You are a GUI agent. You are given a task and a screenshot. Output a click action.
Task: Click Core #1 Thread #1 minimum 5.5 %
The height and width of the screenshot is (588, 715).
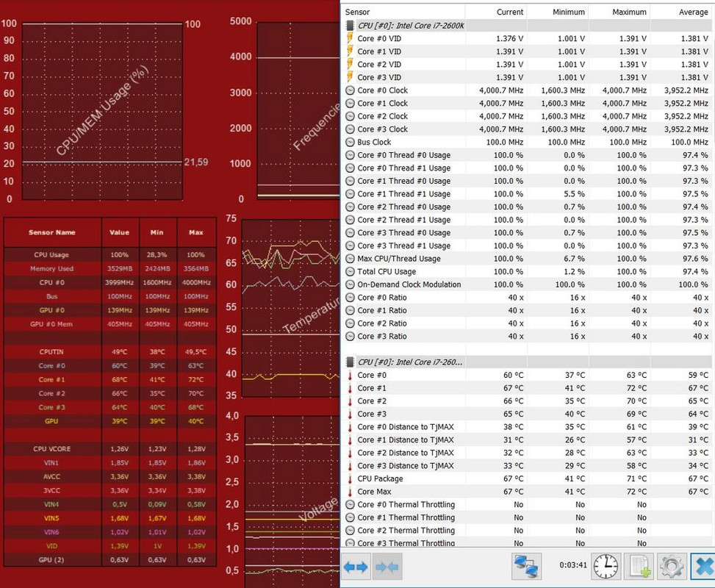click(574, 194)
